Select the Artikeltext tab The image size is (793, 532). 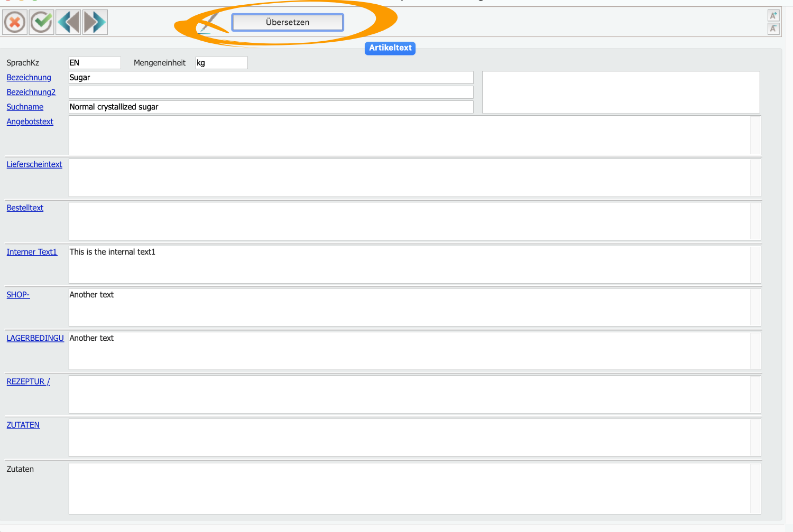pyautogui.click(x=390, y=48)
